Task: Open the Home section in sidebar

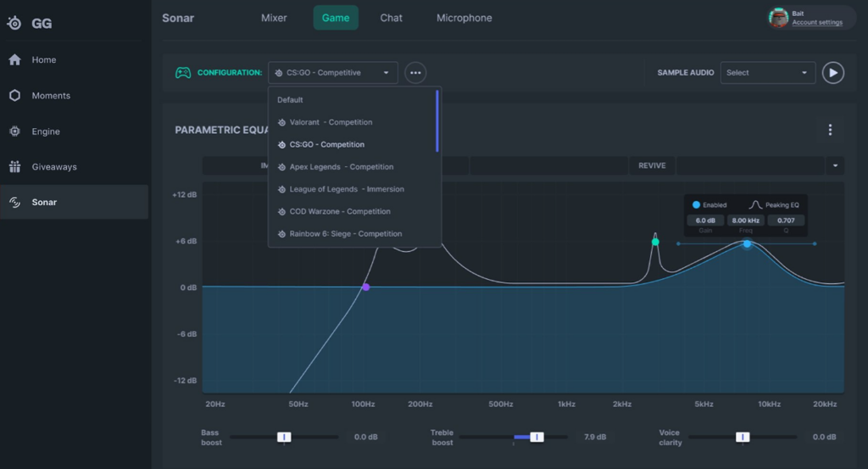Action: pyautogui.click(x=43, y=60)
